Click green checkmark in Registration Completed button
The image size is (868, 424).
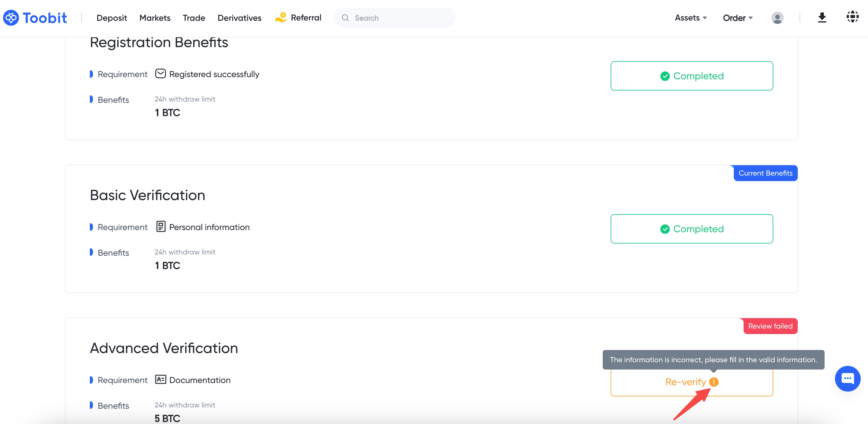(664, 76)
